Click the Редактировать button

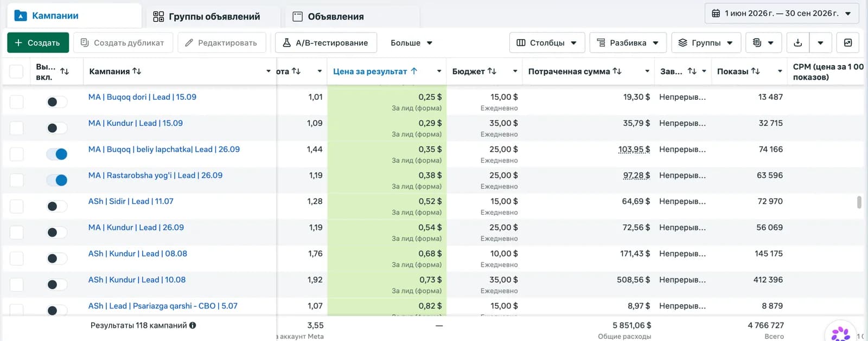pyautogui.click(x=221, y=43)
